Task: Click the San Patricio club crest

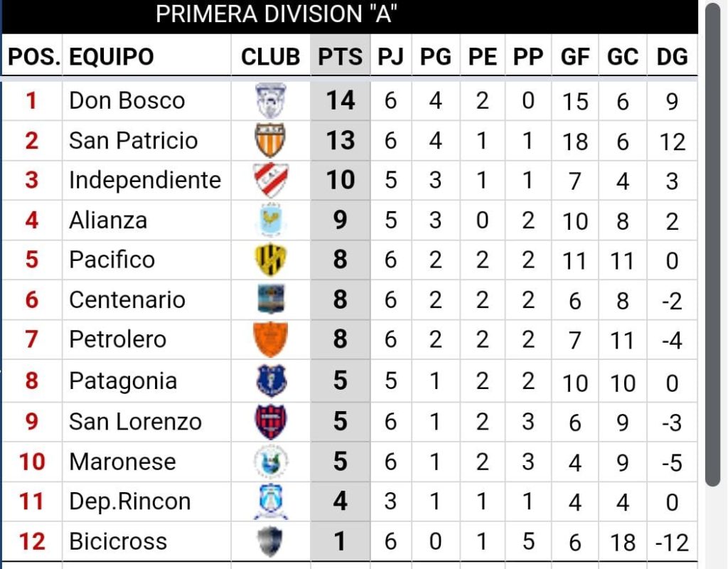Action: click(x=270, y=140)
